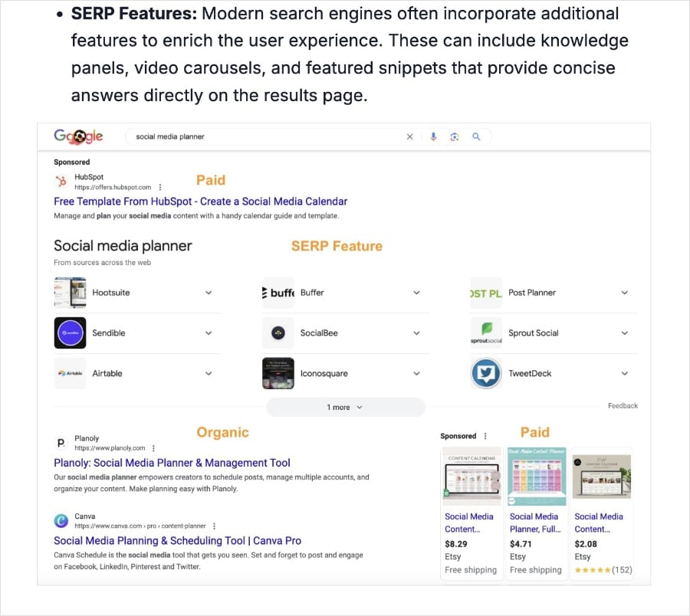The image size is (690, 616).
Task: Click inside the search input field
Action: 268,136
